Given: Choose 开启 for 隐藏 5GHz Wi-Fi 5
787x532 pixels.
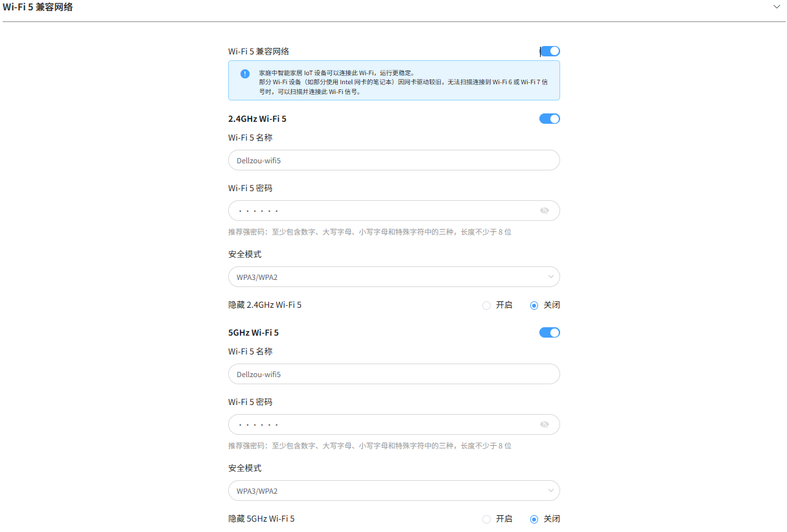Looking at the screenshot, I should [x=487, y=519].
